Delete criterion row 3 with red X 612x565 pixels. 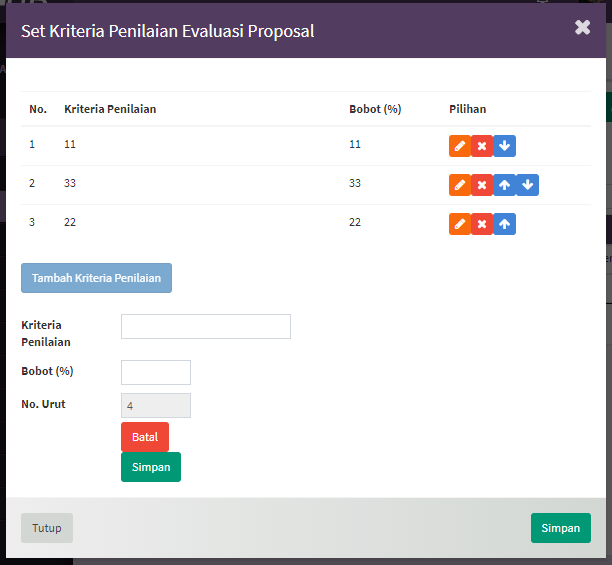(x=482, y=224)
